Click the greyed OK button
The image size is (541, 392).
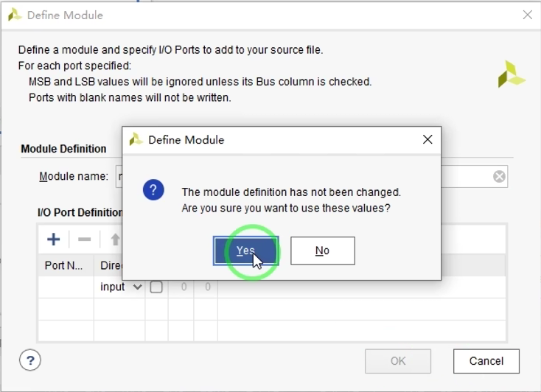click(398, 361)
